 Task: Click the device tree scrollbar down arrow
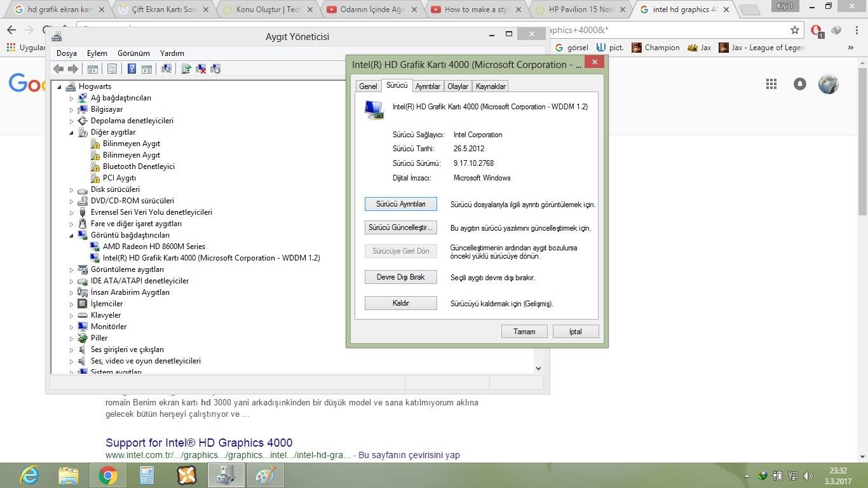[538, 368]
